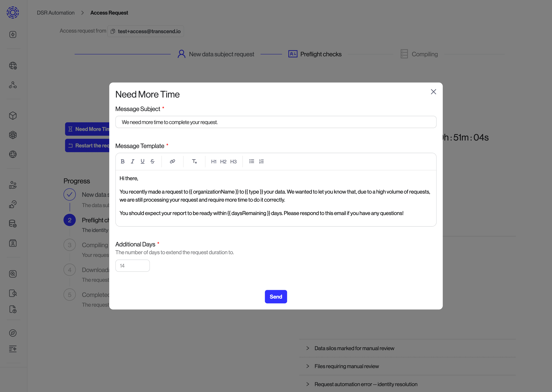Clear text formatting with the Tx icon
Screen dimensions: 552x392
click(194, 161)
